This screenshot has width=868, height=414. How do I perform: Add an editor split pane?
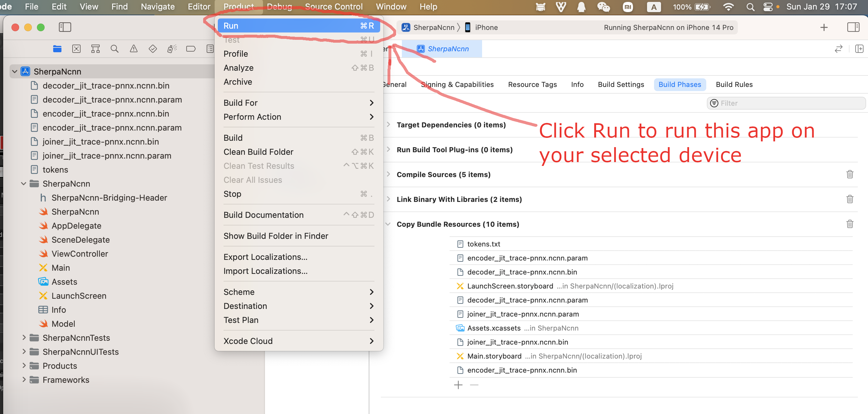tap(859, 49)
